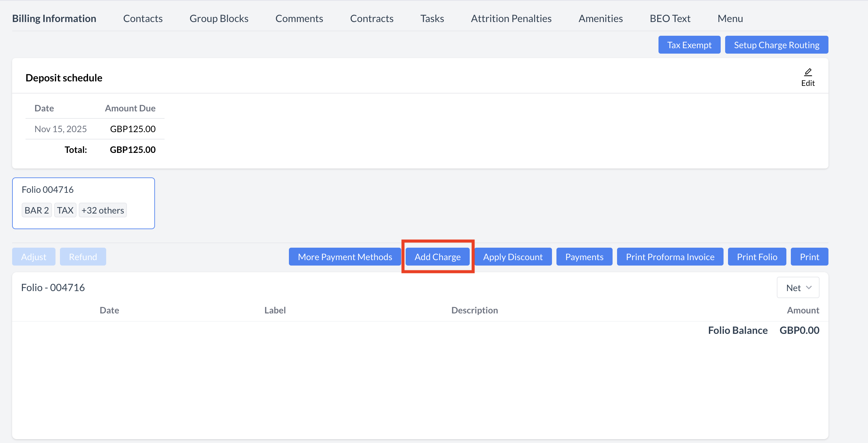Click the Tax Exempt button
Image resolution: width=868 pixels, height=443 pixels.
(x=689, y=45)
